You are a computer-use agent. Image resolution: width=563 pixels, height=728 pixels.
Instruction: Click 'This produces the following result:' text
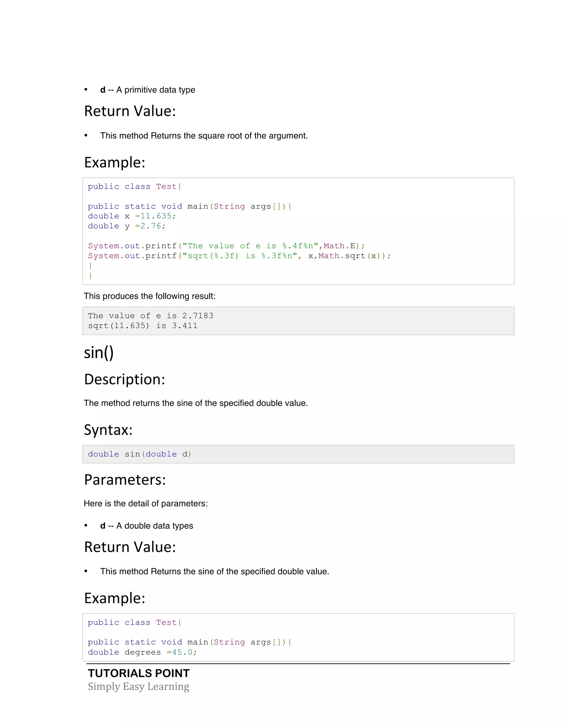click(150, 296)
